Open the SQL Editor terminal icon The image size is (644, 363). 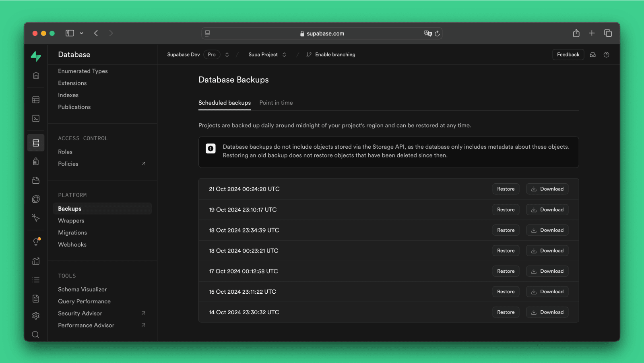click(x=36, y=118)
